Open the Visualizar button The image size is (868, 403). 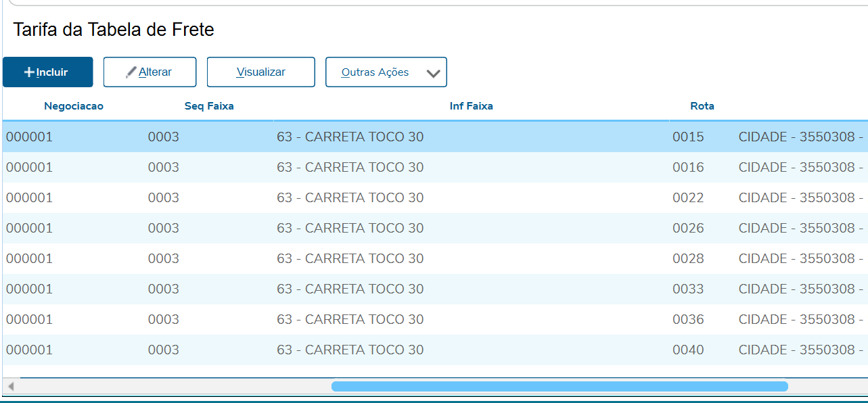point(261,72)
